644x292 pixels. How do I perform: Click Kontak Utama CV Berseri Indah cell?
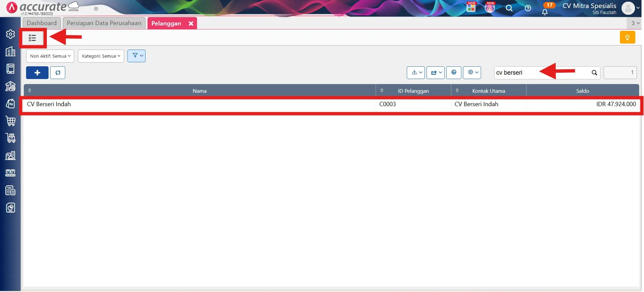click(489, 104)
